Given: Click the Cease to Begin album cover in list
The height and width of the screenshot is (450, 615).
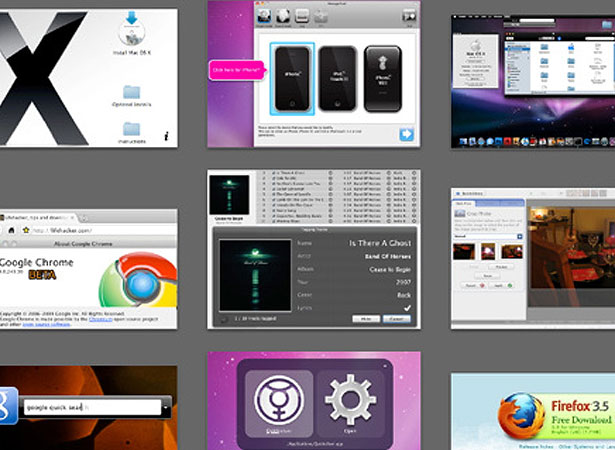Looking at the screenshot, I should (x=229, y=195).
